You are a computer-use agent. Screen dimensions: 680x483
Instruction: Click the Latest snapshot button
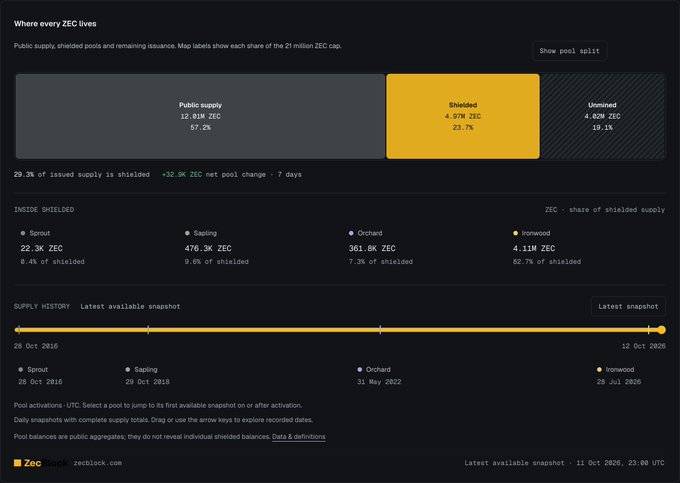pyautogui.click(x=628, y=306)
